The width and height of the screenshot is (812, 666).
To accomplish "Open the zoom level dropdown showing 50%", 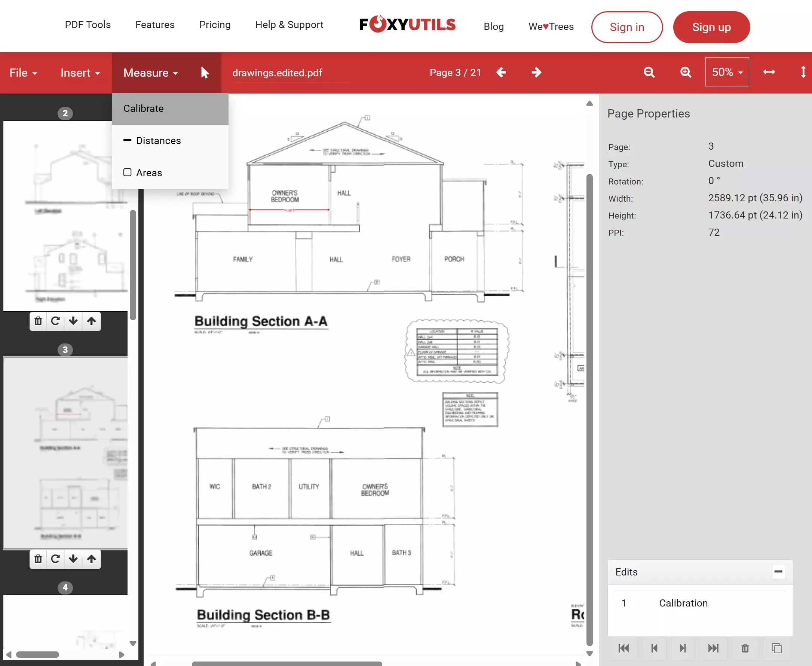I will pyautogui.click(x=726, y=72).
